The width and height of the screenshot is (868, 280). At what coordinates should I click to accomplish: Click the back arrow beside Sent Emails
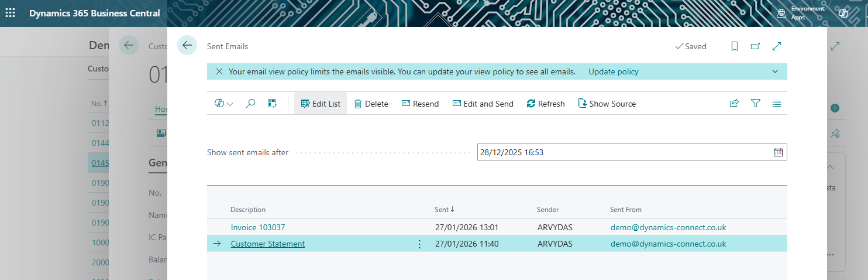(187, 46)
